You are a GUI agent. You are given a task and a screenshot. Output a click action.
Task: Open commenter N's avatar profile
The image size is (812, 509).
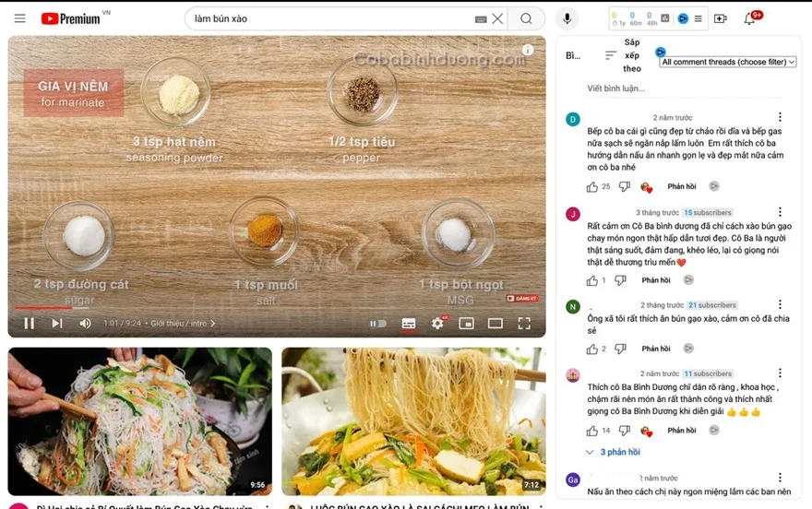click(x=573, y=307)
